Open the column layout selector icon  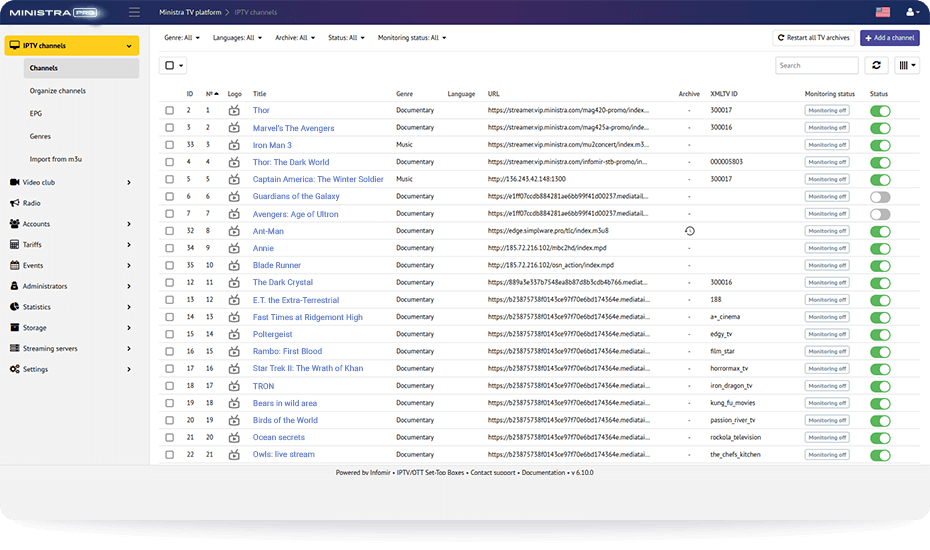[906, 65]
